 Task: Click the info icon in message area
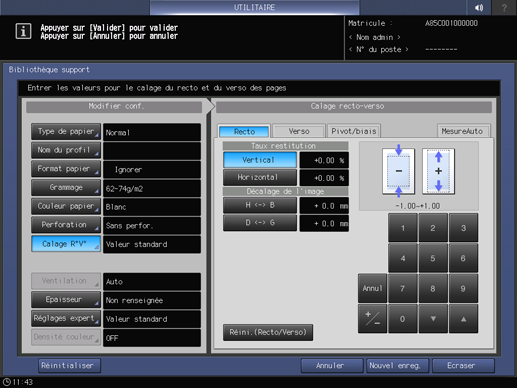pyautogui.click(x=23, y=31)
